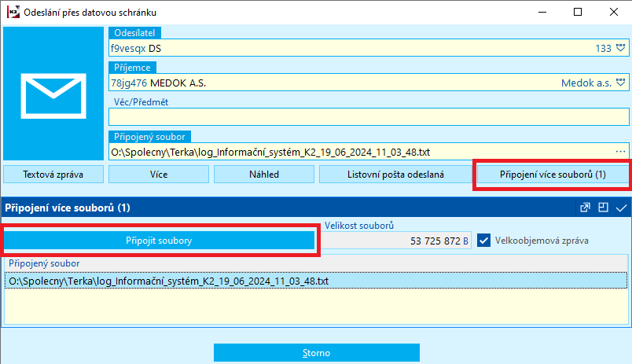Image resolution: width=632 pixels, height=364 pixels.
Task: Click the Připojení více souborů (1) button
Action: click(x=553, y=175)
